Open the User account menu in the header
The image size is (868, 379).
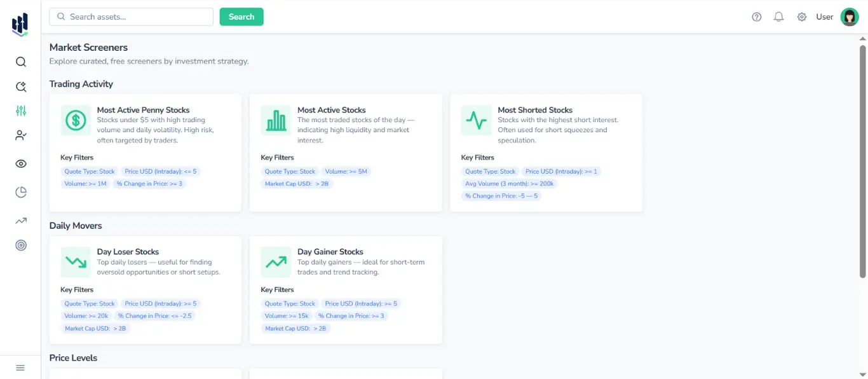pos(824,17)
